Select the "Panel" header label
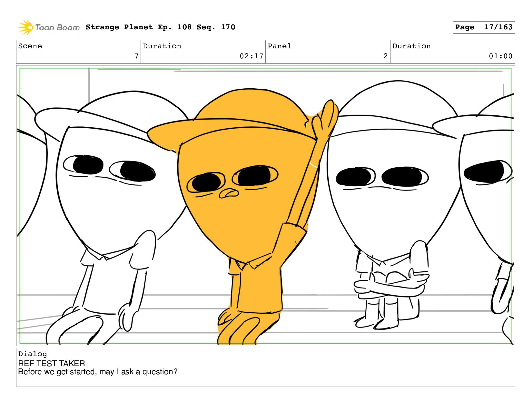532x411 pixels. (280, 46)
